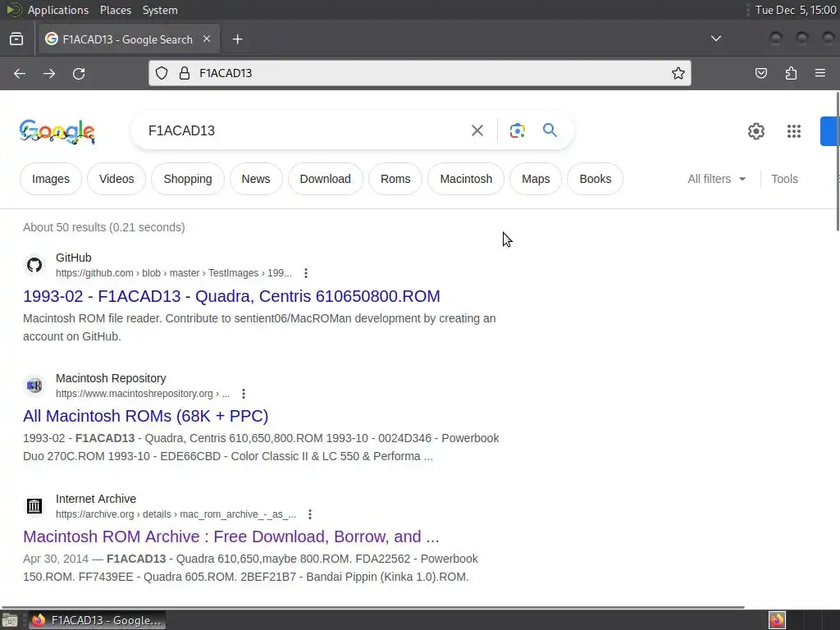The image size is (840, 630).
Task: Open the GitHub F1ACAD13 Quadra ROM link
Action: [231, 296]
